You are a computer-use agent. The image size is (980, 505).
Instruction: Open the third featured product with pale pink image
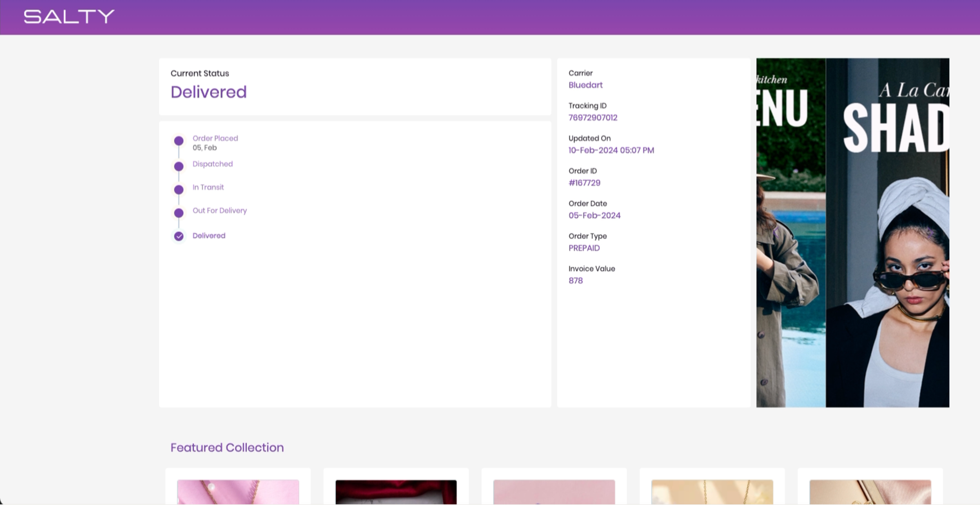(554, 492)
